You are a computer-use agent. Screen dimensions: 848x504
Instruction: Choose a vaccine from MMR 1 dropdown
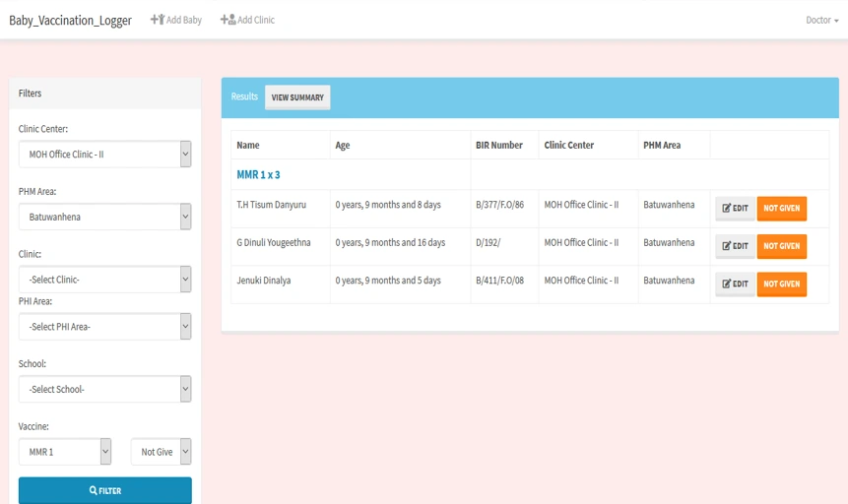(65, 452)
